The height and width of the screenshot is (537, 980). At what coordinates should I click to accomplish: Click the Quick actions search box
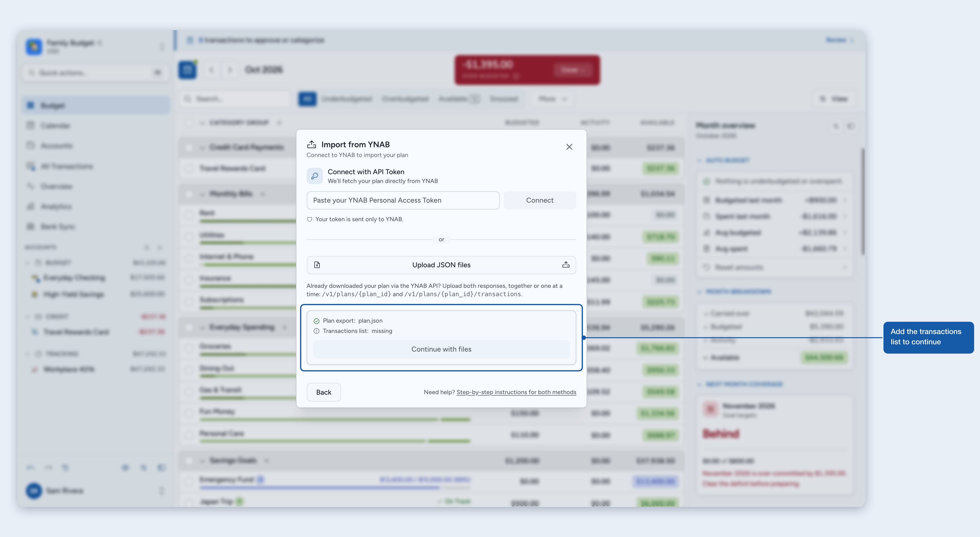pyautogui.click(x=96, y=73)
